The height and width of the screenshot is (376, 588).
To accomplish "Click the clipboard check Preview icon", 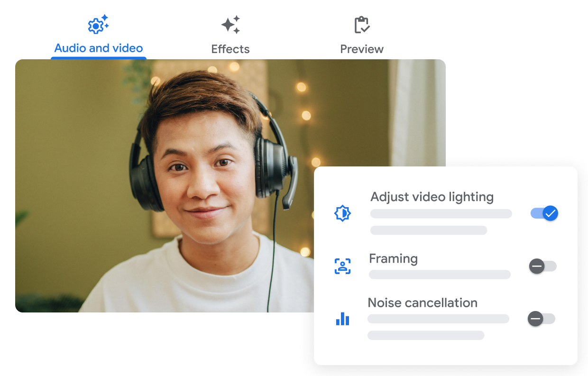I will pyautogui.click(x=362, y=25).
